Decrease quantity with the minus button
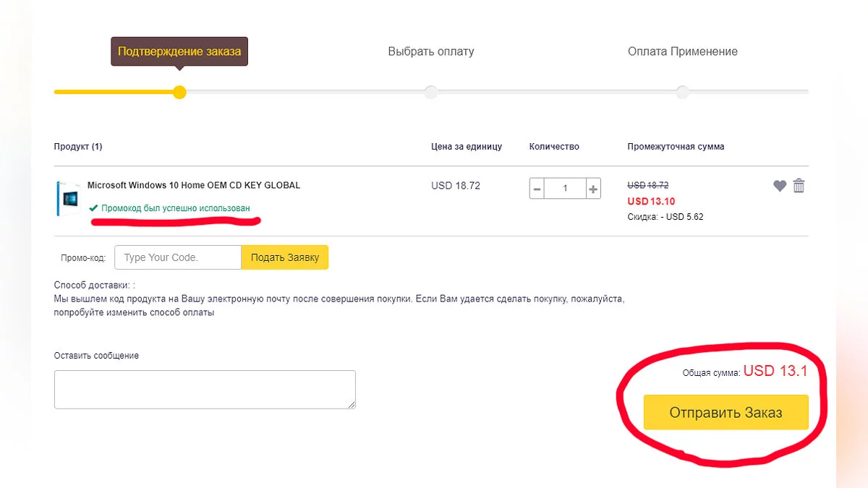The width and height of the screenshot is (868, 488). click(537, 189)
